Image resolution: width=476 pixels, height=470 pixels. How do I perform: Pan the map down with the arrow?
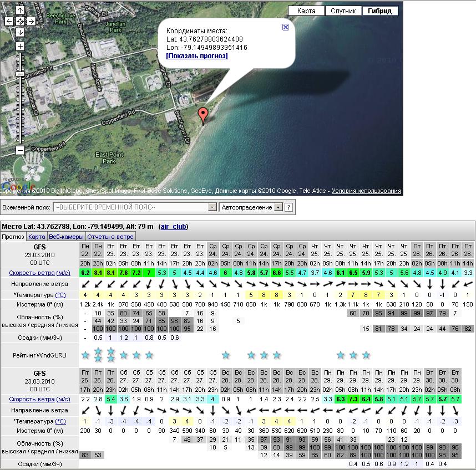[x=20, y=32]
